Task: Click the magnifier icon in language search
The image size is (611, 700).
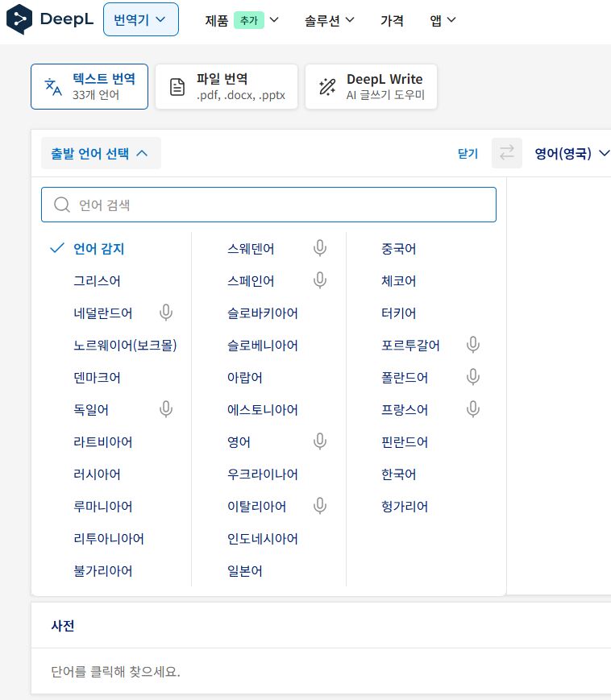Action: tap(61, 205)
